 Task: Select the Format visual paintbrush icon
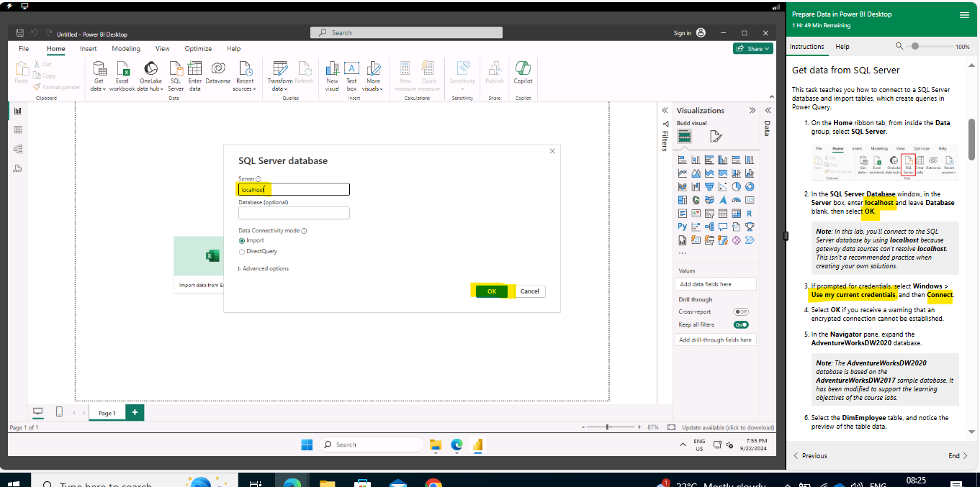click(x=715, y=136)
